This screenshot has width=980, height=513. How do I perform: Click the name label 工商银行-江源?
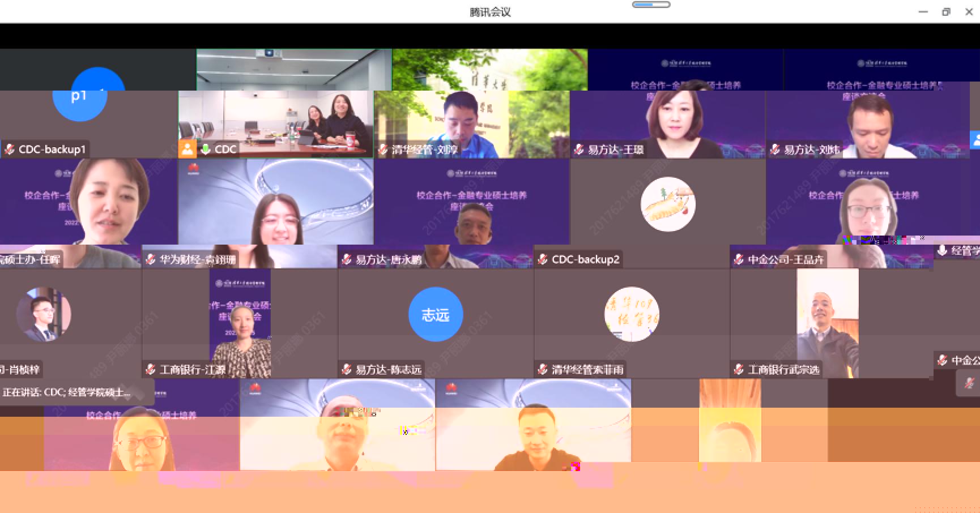click(x=193, y=370)
